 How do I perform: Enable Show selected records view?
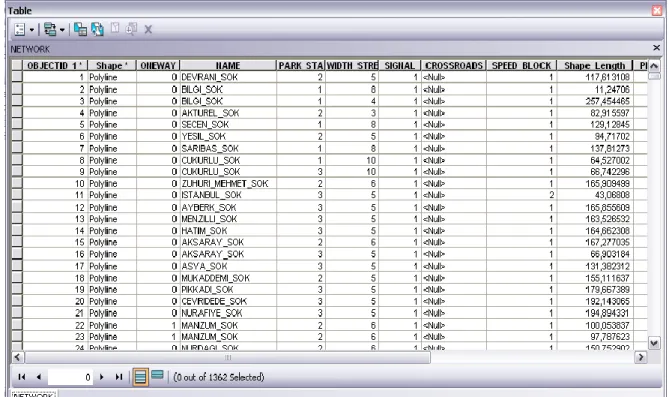[157, 375]
